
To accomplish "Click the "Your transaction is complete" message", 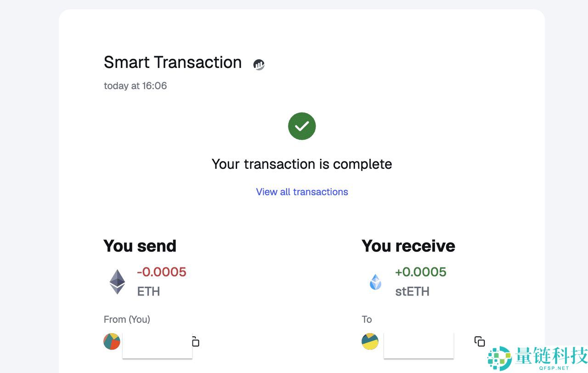I will [302, 164].
